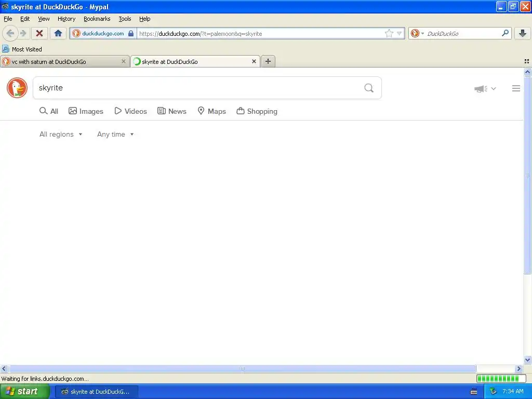Screen dimensions: 532x399
Task: Show all tabs list button
Action: [x=527, y=61]
